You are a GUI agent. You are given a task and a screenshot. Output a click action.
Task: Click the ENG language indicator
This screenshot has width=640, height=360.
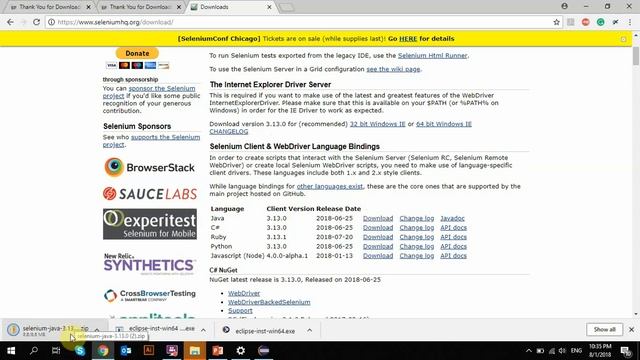click(x=576, y=351)
